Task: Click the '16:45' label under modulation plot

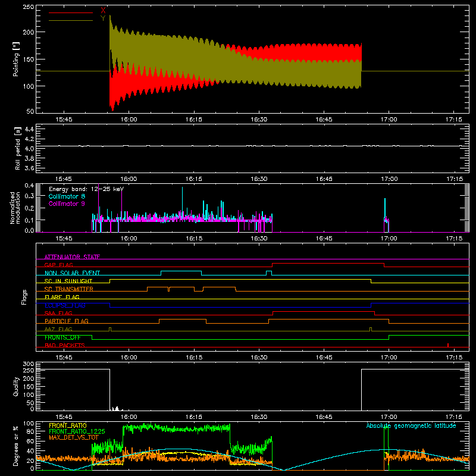Action: (324, 239)
